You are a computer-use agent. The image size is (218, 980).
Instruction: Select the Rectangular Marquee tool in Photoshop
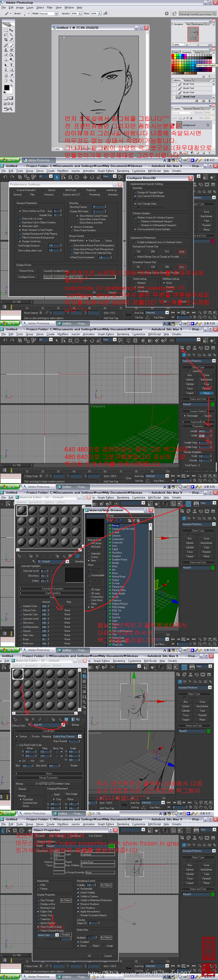coord(6,30)
